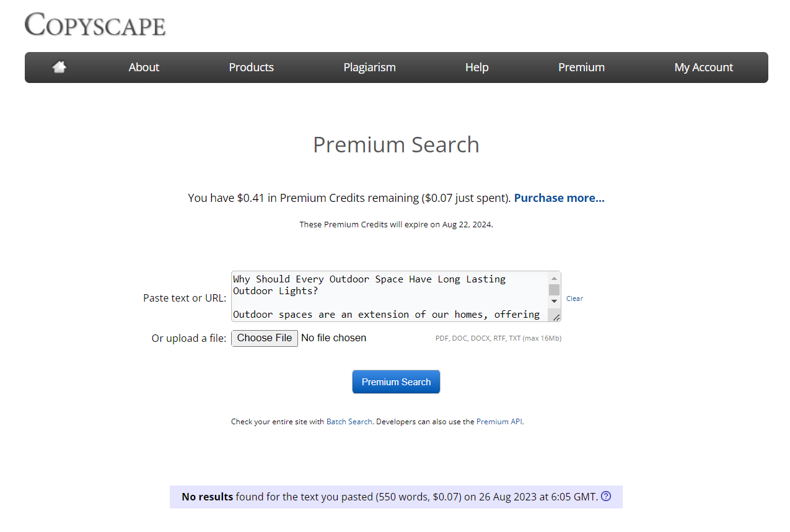790x532 pixels.
Task: Click the text area scrollbar thumb
Action: [554, 289]
